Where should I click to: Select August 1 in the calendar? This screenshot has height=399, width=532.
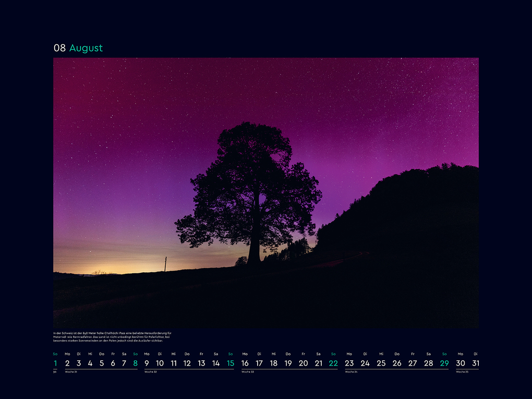click(x=54, y=363)
